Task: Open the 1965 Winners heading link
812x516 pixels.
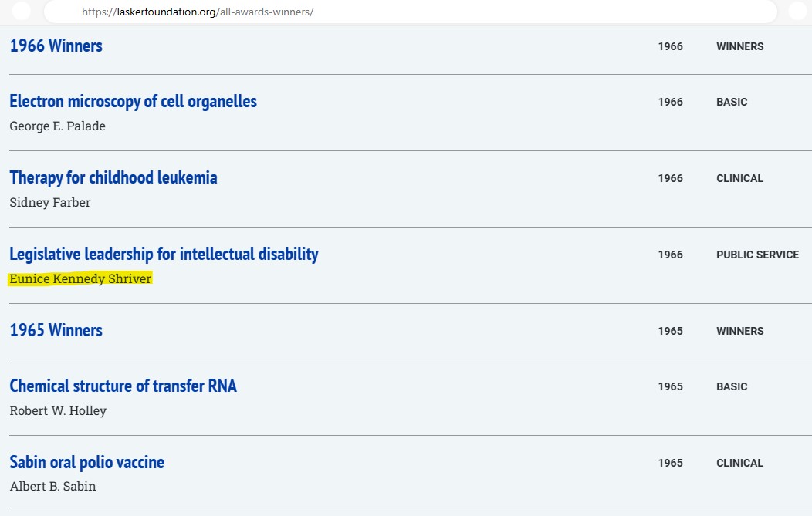Action: [56, 331]
